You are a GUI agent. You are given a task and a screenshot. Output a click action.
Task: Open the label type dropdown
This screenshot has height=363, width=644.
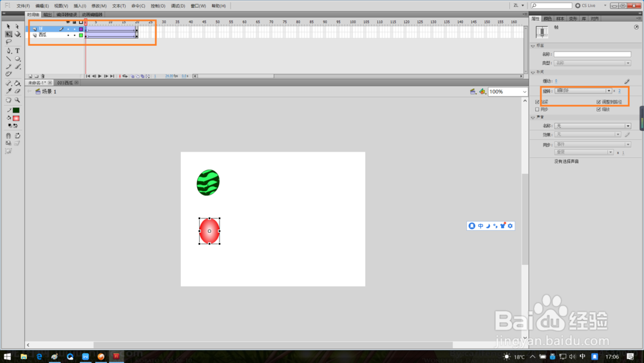[592, 63]
